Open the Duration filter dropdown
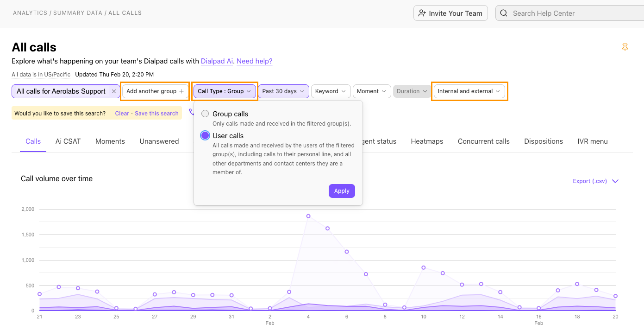644x330 pixels. coord(412,91)
